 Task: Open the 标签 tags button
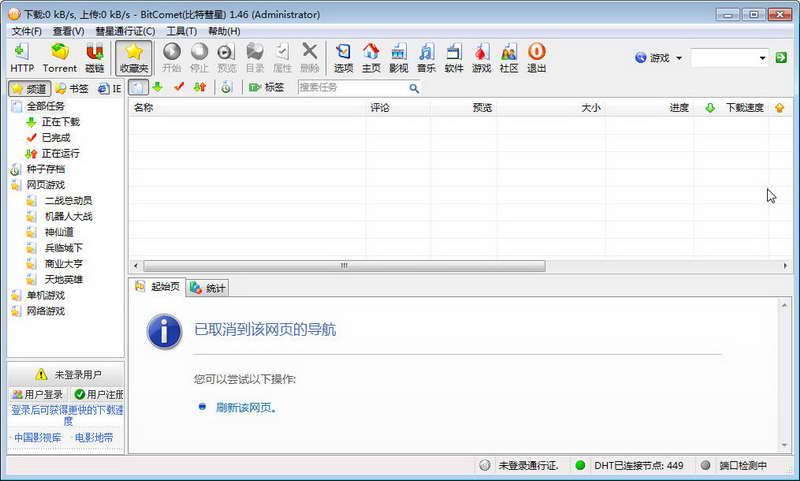[266, 87]
